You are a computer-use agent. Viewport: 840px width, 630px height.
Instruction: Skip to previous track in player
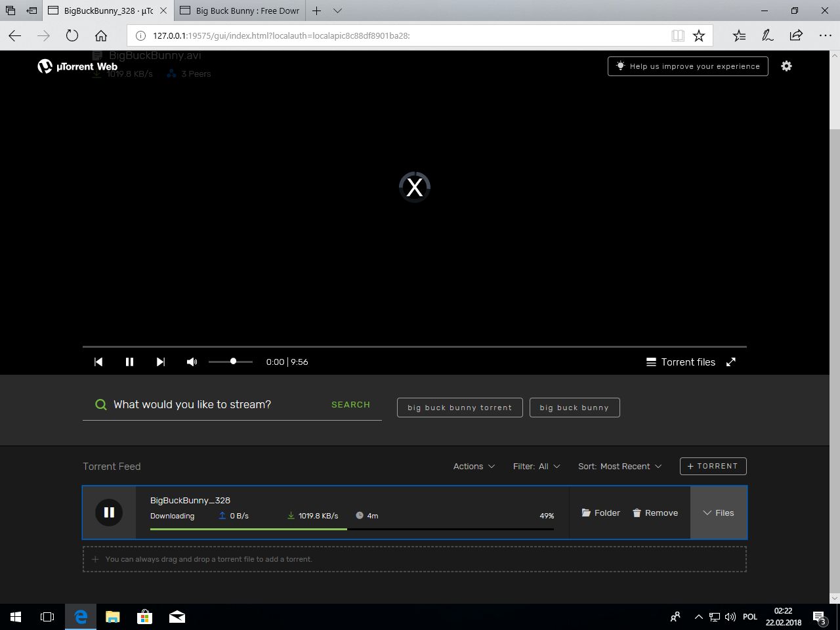(98, 362)
